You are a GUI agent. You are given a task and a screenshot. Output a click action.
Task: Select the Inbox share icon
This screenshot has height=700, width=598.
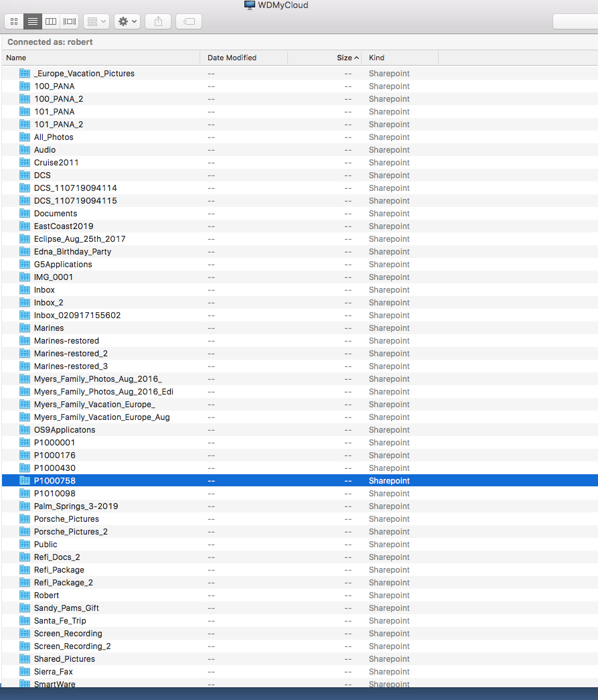(x=25, y=290)
